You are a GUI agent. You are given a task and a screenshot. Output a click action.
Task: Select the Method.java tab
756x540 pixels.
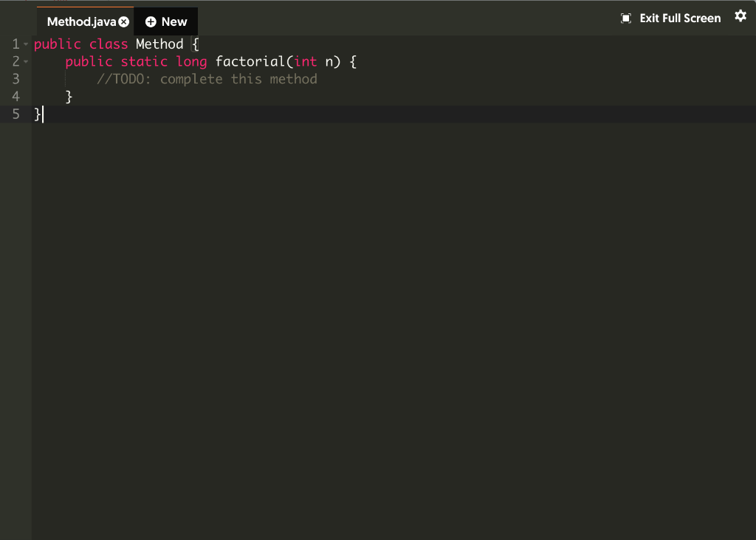(x=81, y=21)
